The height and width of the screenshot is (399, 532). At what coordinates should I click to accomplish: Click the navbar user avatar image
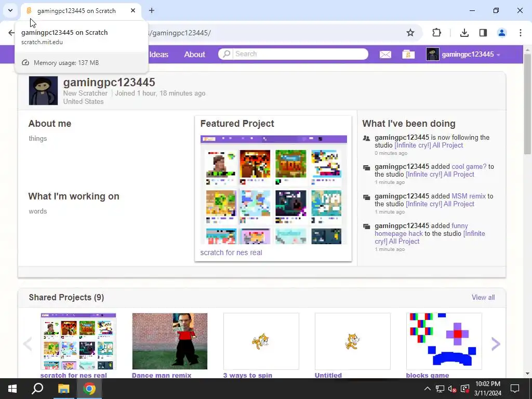pyautogui.click(x=433, y=54)
